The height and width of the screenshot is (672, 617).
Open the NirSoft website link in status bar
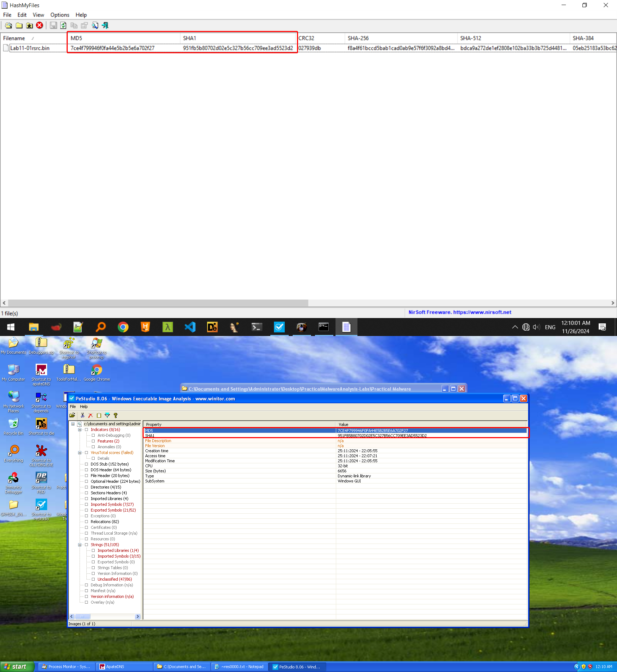(x=482, y=312)
